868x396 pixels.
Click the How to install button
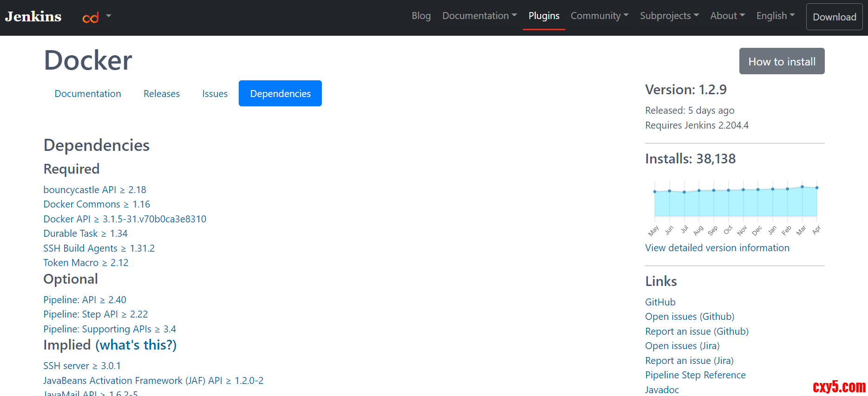[782, 61]
